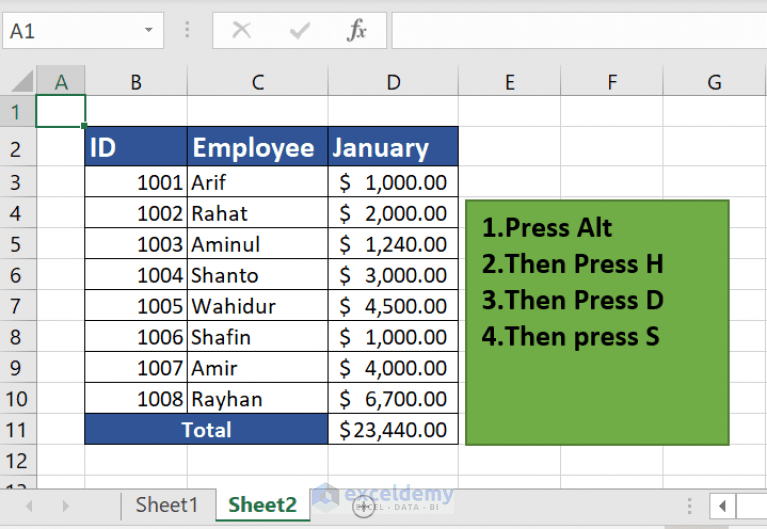Click the Enter checkmark formula bar icon
Screen dimensions: 767x529
299,30
